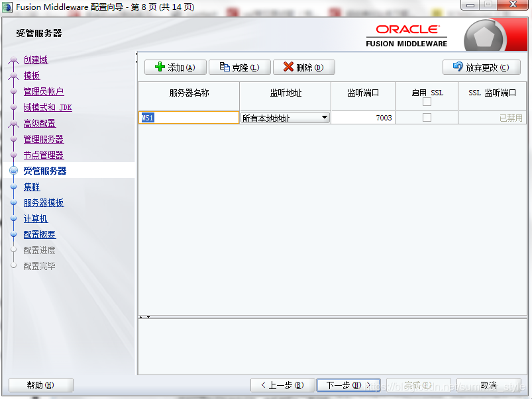Screen dimensions: 532x399
Task: Click the blue undo arrow icon on 放弃更改
Action: point(458,66)
